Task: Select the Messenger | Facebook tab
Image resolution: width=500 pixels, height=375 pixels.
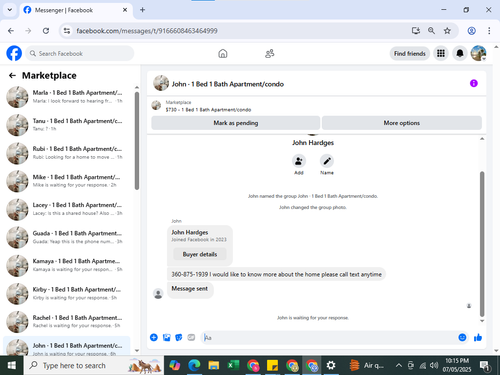Action: click(76, 10)
